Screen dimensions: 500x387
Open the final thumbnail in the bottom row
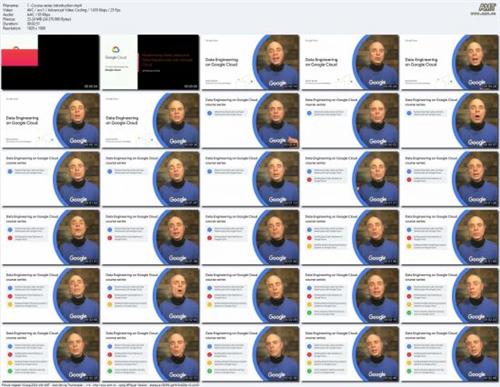pyautogui.click(x=450, y=354)
